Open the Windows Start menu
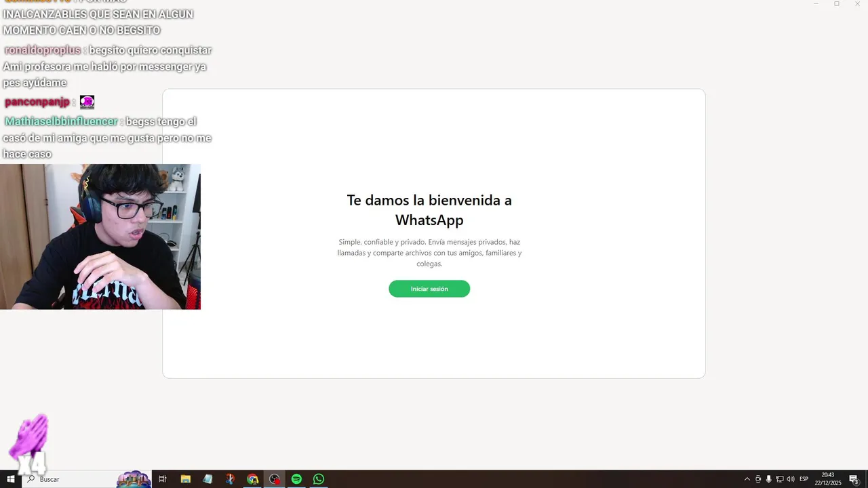 point(11,479)
